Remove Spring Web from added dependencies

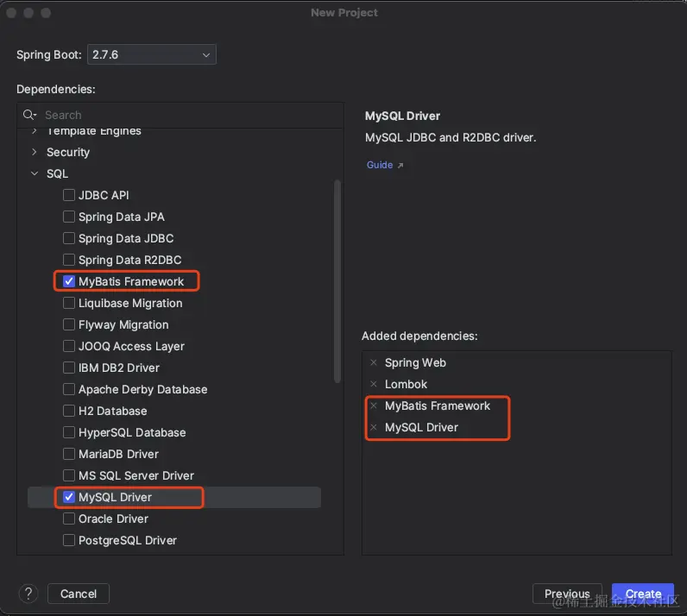point(373,363)
